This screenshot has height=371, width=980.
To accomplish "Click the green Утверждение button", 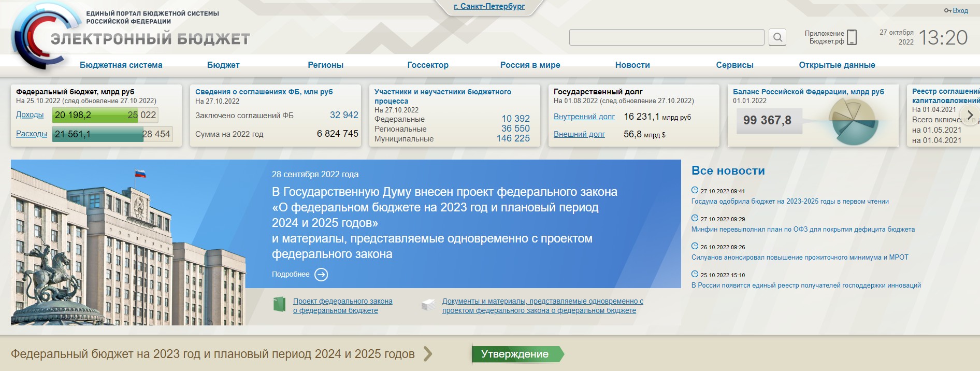I will coord(517,354).
